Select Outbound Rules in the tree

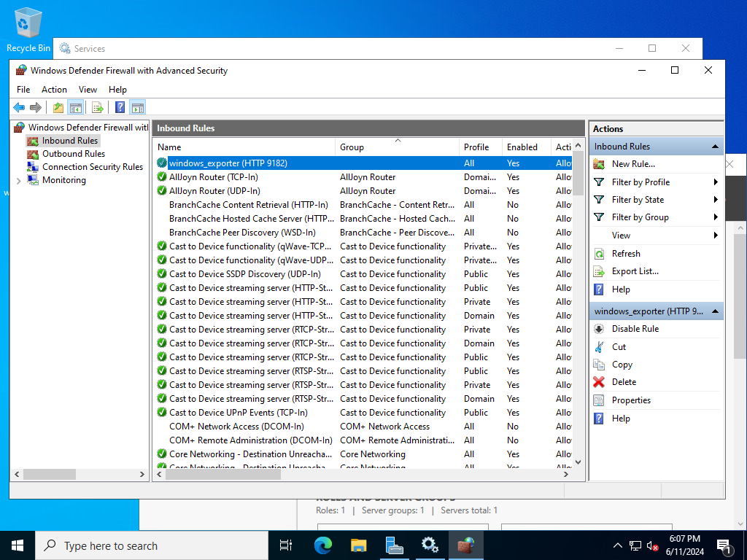coord(73,154)
